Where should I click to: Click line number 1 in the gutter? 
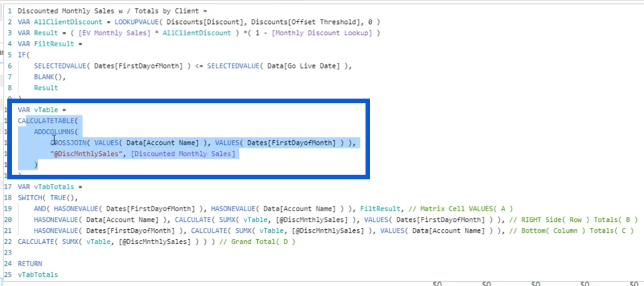[10, 11]
